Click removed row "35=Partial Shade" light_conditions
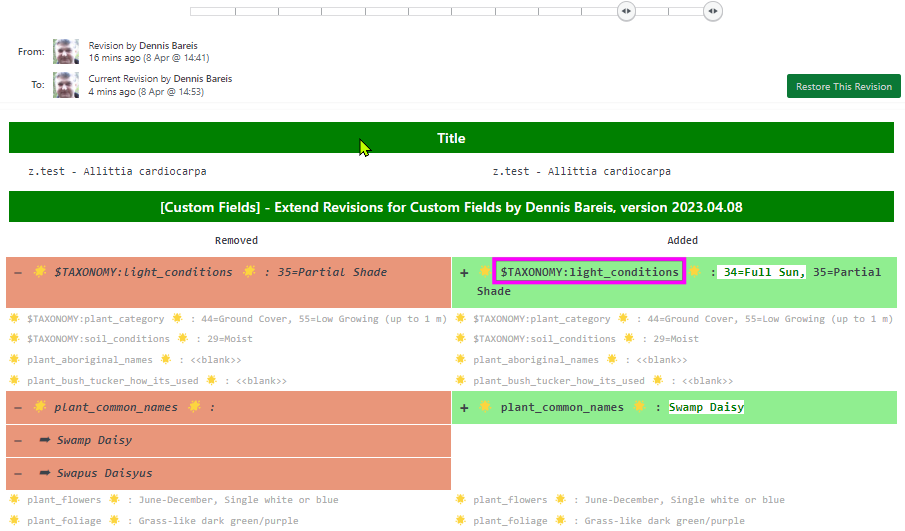Image resolution: width=905 pixels, height=531 pixels. point(229,282)
